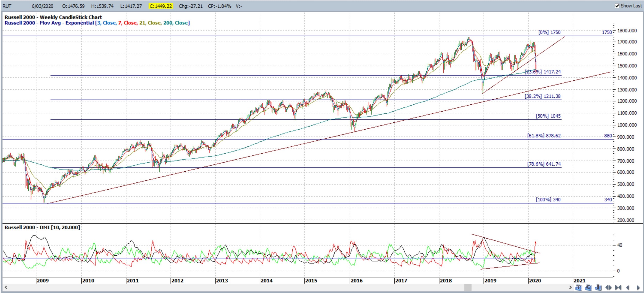This screenshot has height=293, width=644.
Task: Click the 40 level on DMI axis
Action: (620, 245)
